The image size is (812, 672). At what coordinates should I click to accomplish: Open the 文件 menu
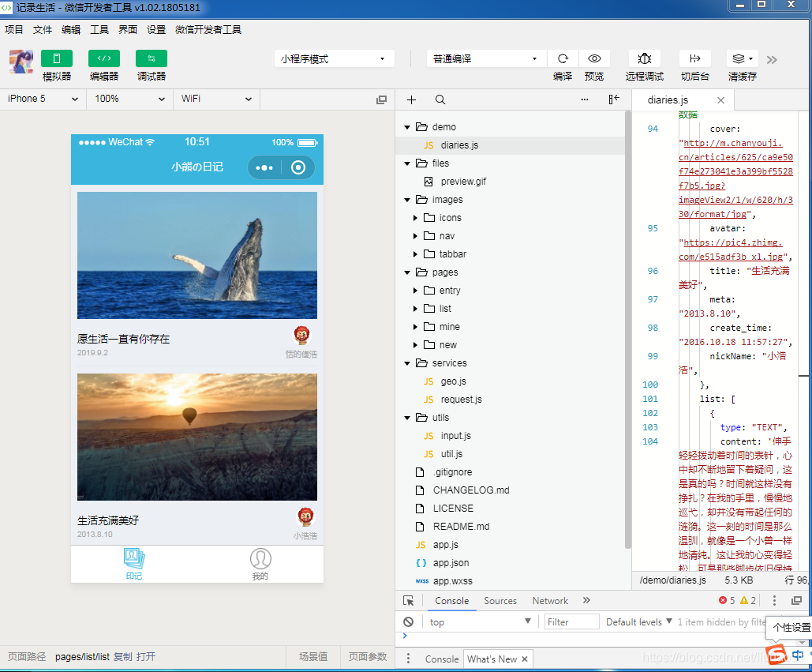[43, 29]
